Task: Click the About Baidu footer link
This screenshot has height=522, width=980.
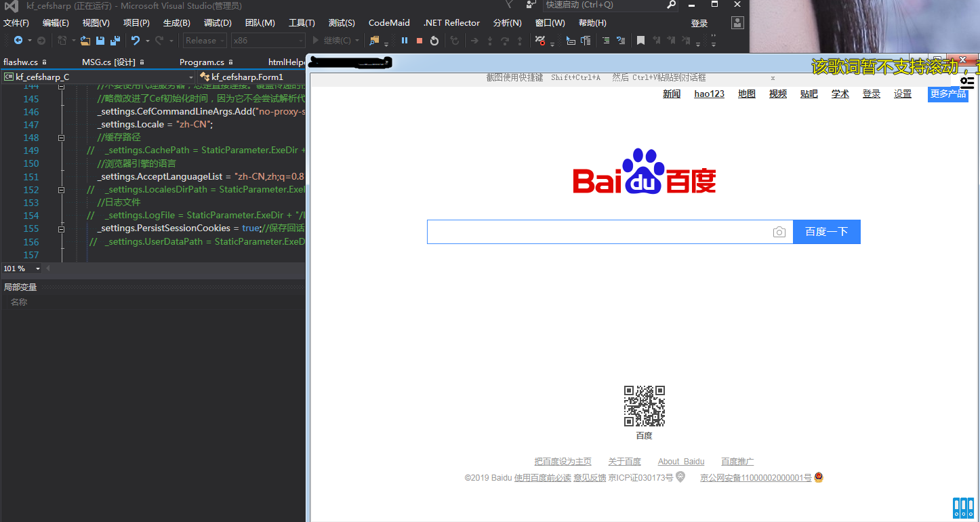Action: pos(681,462)
